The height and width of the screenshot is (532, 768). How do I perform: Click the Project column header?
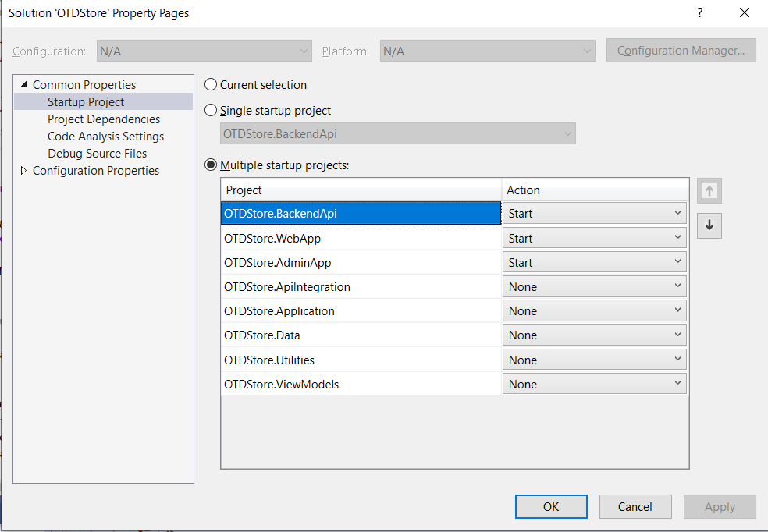(x=361, y=190)
